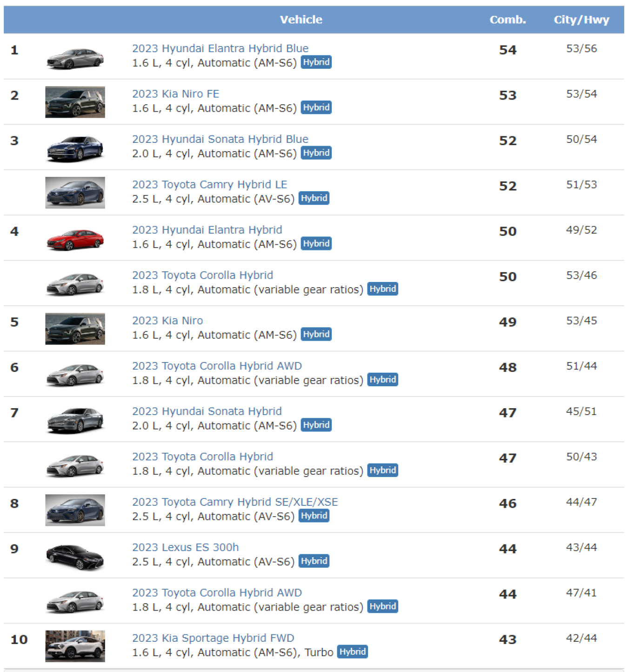This screenshot has height=672, width=628.
Task: Open the 2023 Toyota Camry Hybrid SE/XLE/XSE link
Action: (235, 502)
